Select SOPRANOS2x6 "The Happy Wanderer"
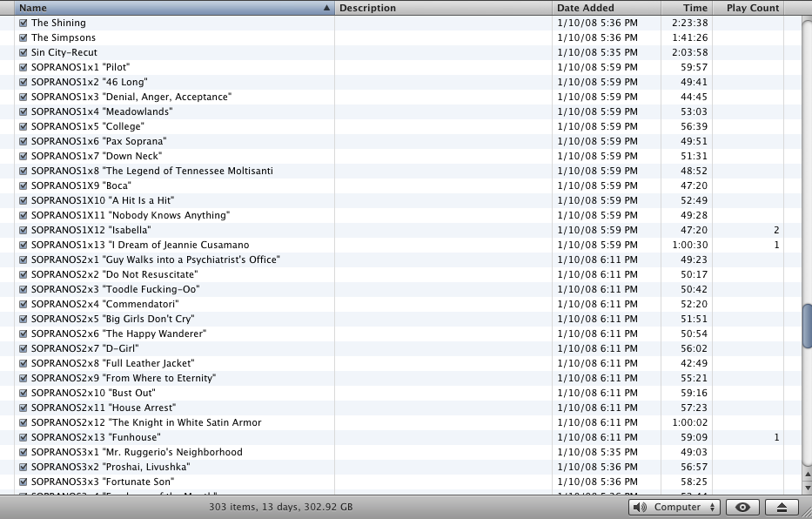The height and width of the screenshot is (519, 812). [x=118, y=334]
